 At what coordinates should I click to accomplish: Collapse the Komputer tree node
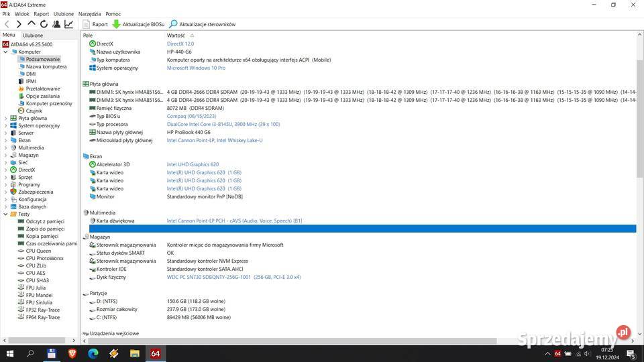(6, 52)
